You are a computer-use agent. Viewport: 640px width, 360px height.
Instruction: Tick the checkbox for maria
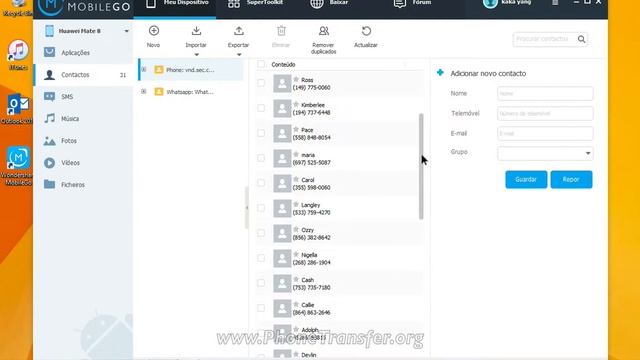pos(261,158)
